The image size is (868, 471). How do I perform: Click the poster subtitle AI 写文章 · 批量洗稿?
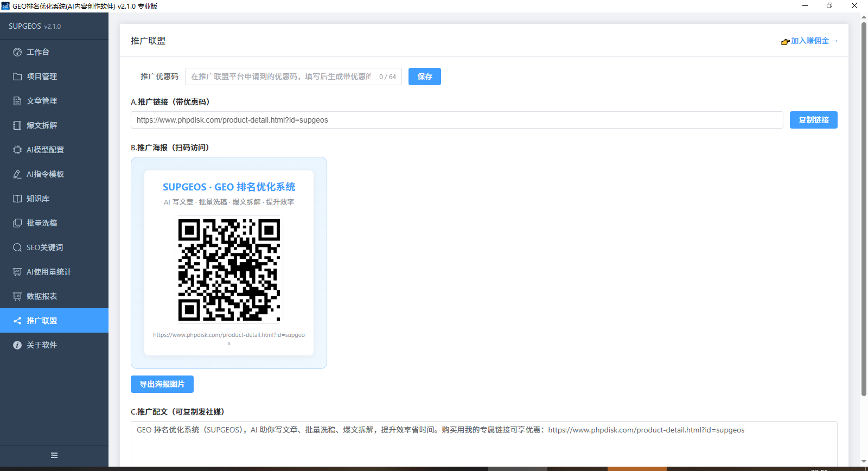229,202
